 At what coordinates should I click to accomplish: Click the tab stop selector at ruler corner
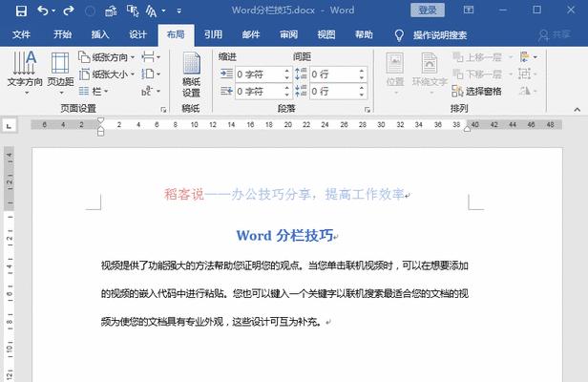[x=9, y=125]
